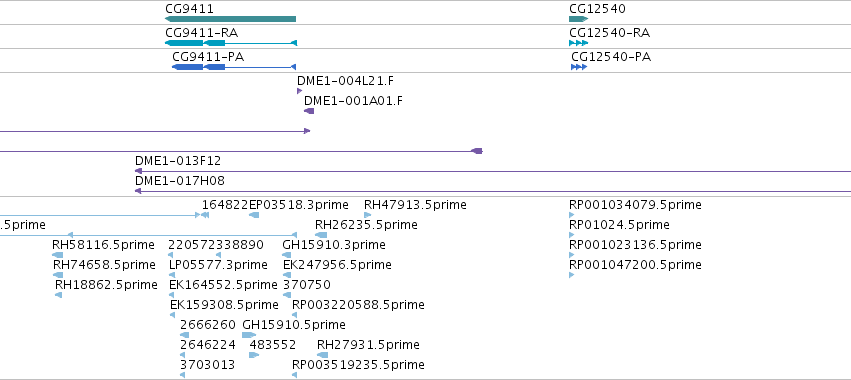The width and height of the screenshot is (851, 380).
Task: Click the RH26235.5prime EST glyph
Action: 321,235
